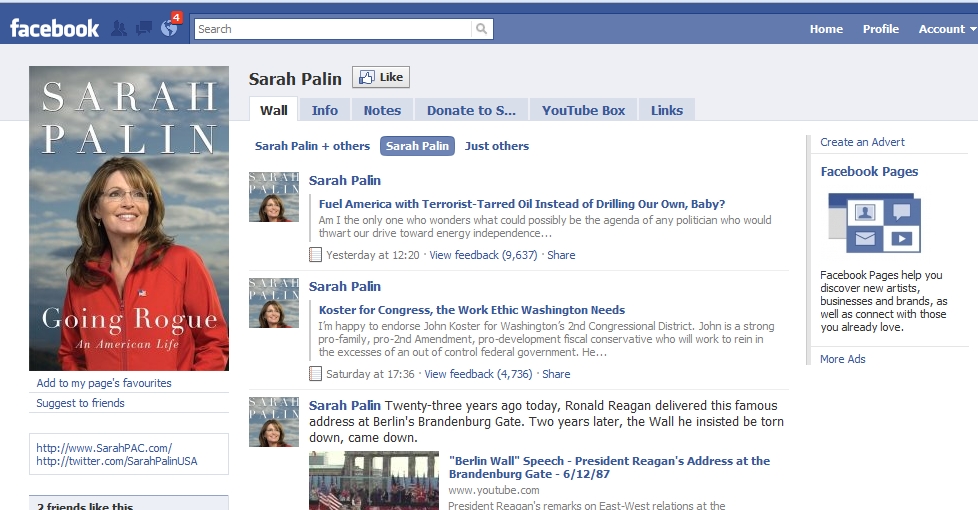Click Facebook Pages heading link
The width and height of the screenshot is (978, 510).
click(x=869, y=171)
